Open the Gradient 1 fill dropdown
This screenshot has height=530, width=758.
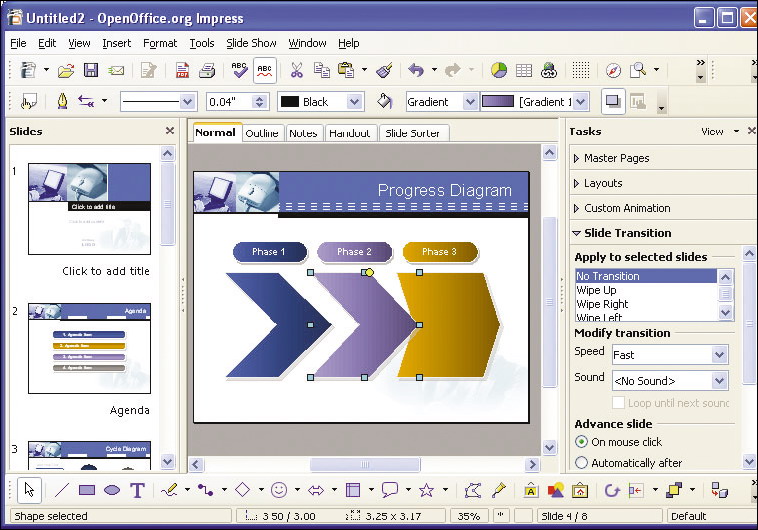click(x=581, y=102)
